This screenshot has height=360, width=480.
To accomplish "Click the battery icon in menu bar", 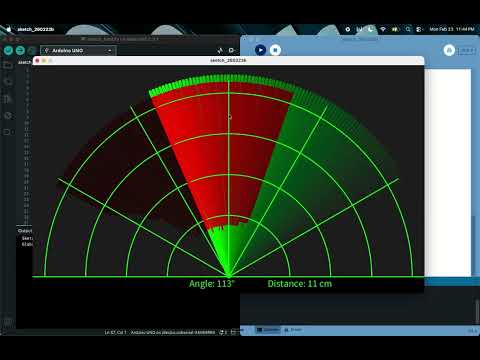I will click(x=395, y=29).
